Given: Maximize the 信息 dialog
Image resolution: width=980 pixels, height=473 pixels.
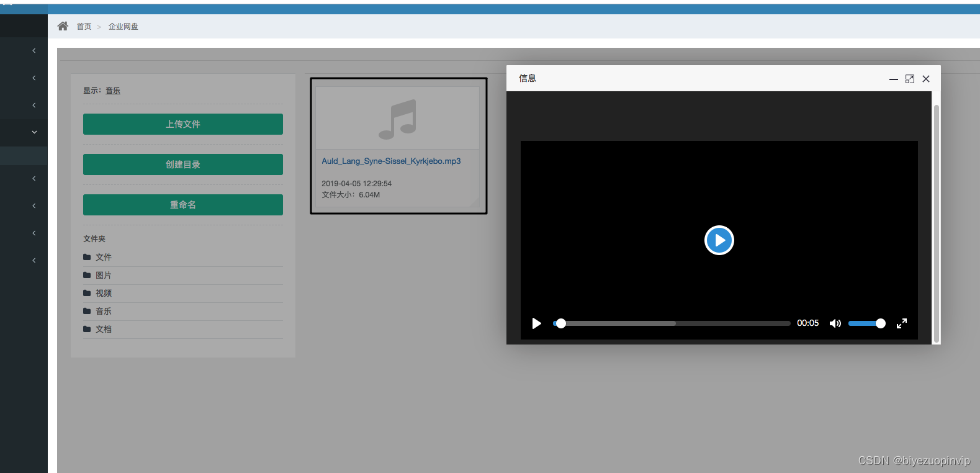Looking at the screenshot, I should (910, 79).
